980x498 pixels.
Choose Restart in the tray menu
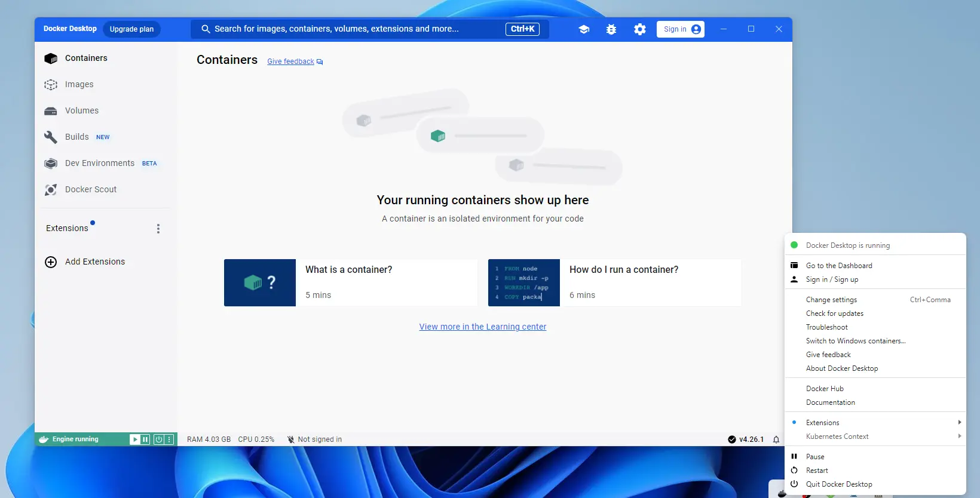click(817, 471)
